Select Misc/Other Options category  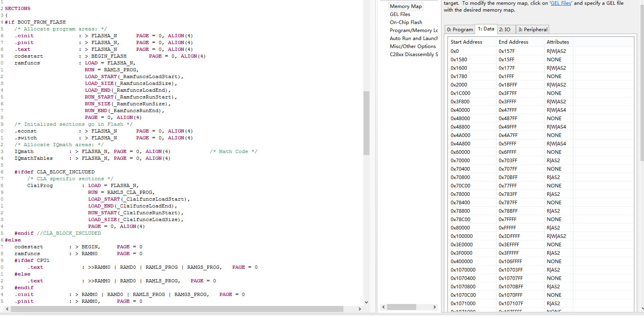(413, 46)
